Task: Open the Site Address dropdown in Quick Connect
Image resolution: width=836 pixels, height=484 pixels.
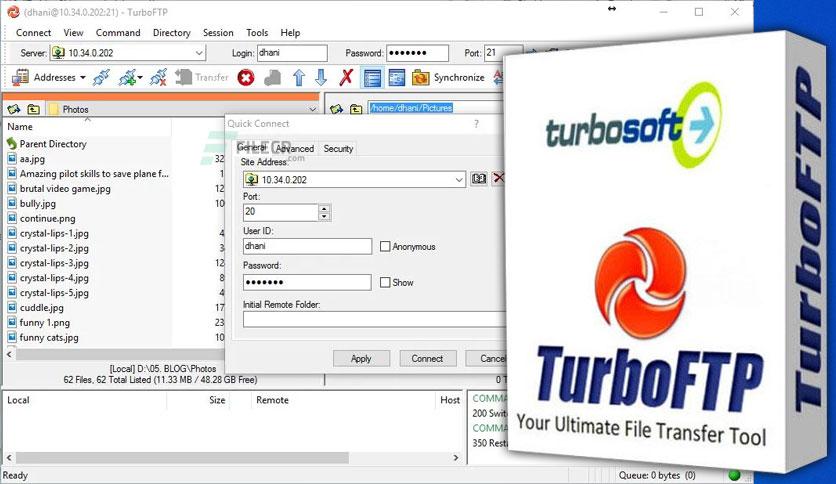Action: point(459,180)
